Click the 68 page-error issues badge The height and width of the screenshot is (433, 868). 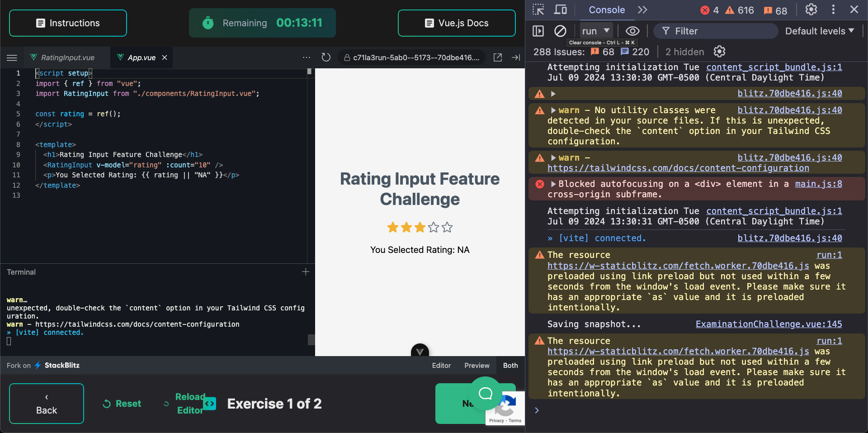tap(603, 52)
